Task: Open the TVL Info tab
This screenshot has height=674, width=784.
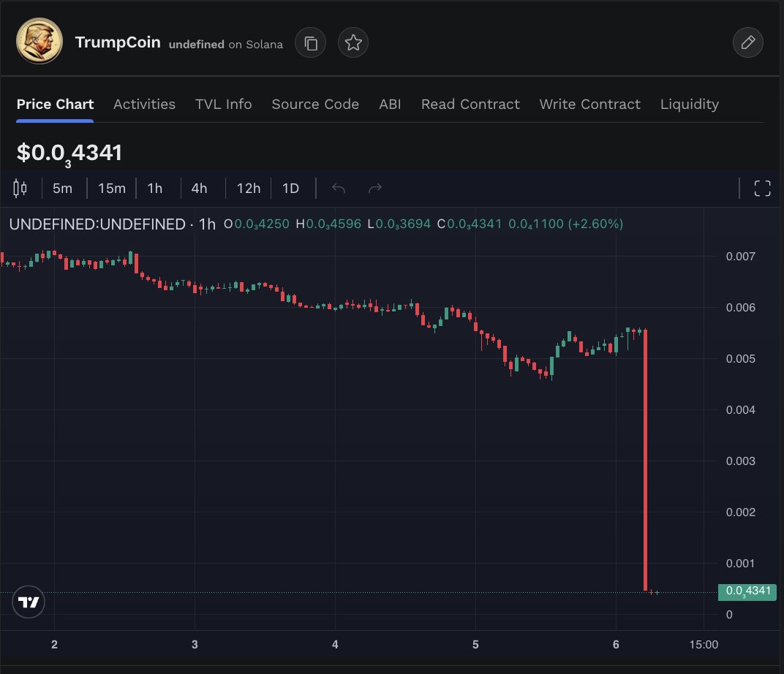Action: pyautogui.click(x=224, y=104)
